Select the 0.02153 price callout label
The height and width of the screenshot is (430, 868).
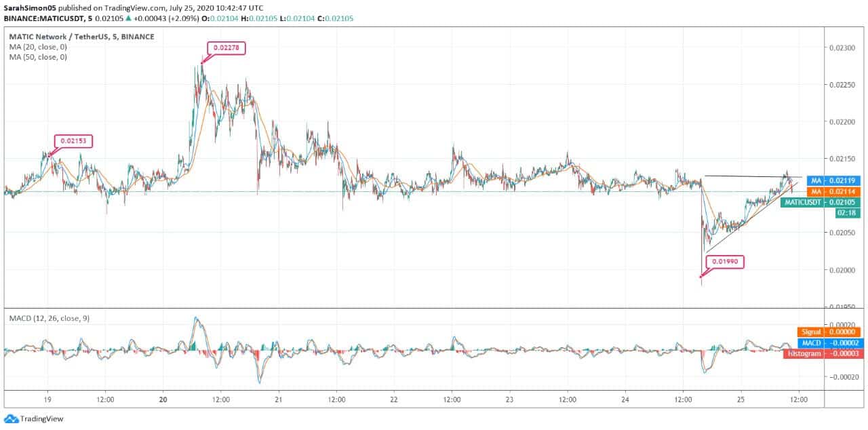point(73,141)
